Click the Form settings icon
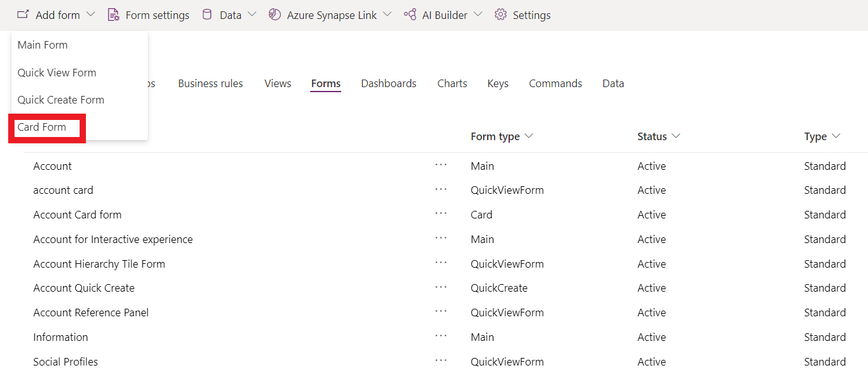Screen dimensions: 868x375 click(x=114, y=15)
